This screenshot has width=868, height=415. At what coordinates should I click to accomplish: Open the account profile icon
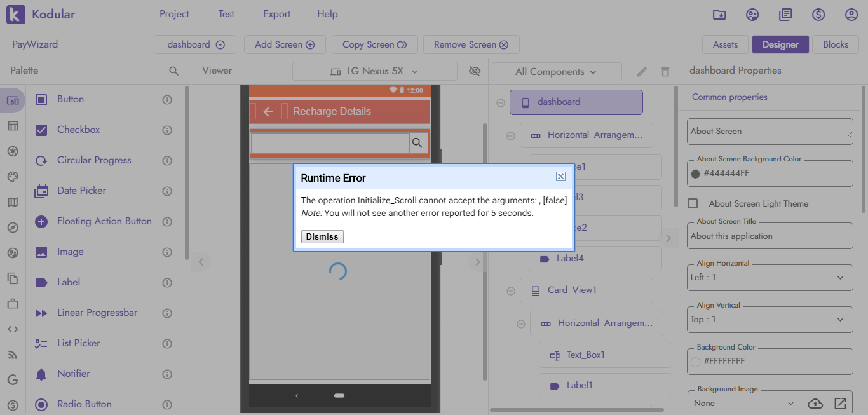pyautogui.click(x=851, y=15)
